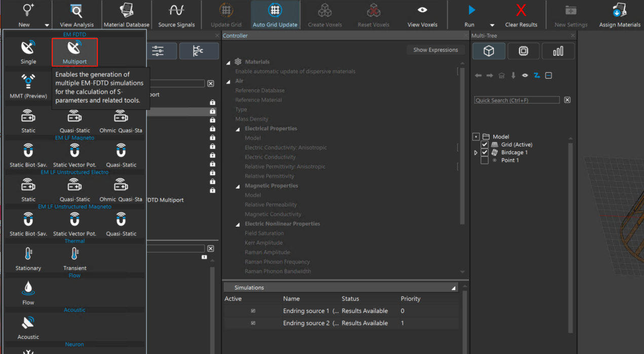Select the Acoustic simulation icon
This screenshot has height=354, width=644.
[x=28, y=327]
